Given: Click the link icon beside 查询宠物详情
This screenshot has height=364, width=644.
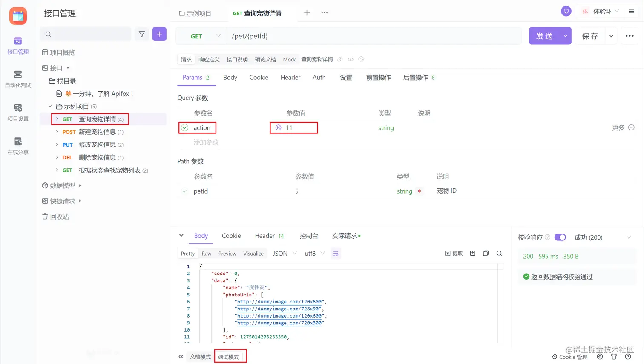Looking at the screenshot, I should [x=340, y=59].
